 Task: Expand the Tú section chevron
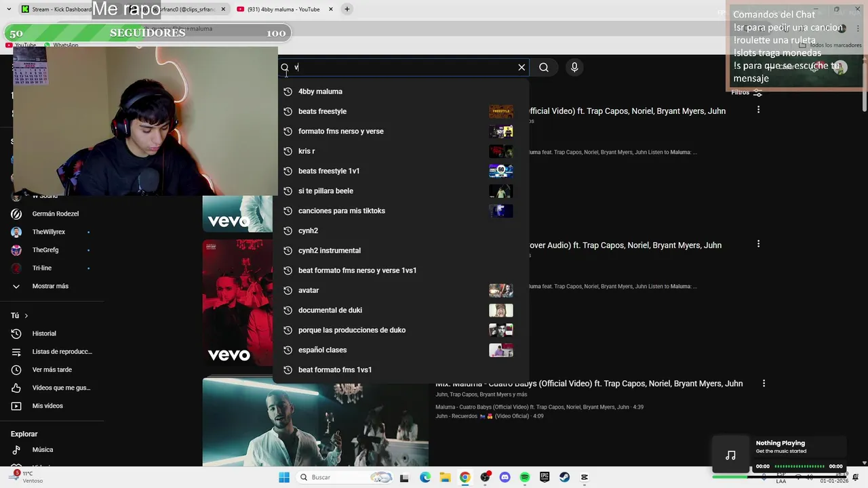point(26,316)
